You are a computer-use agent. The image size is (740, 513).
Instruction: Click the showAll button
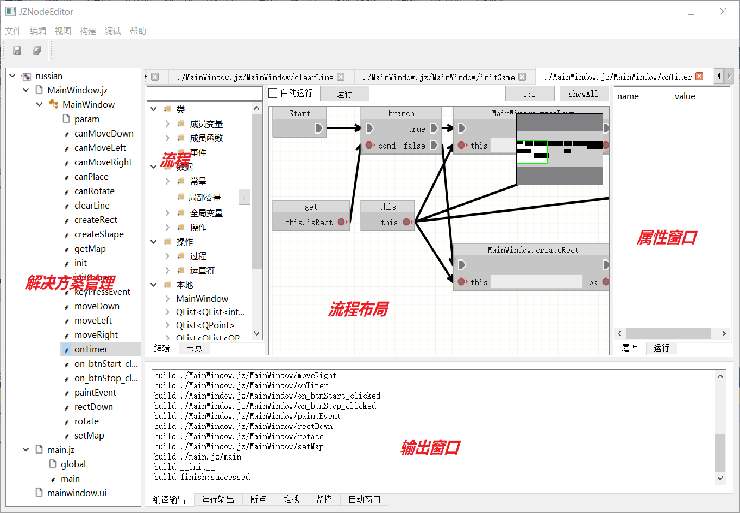click(x=583, y=94)
